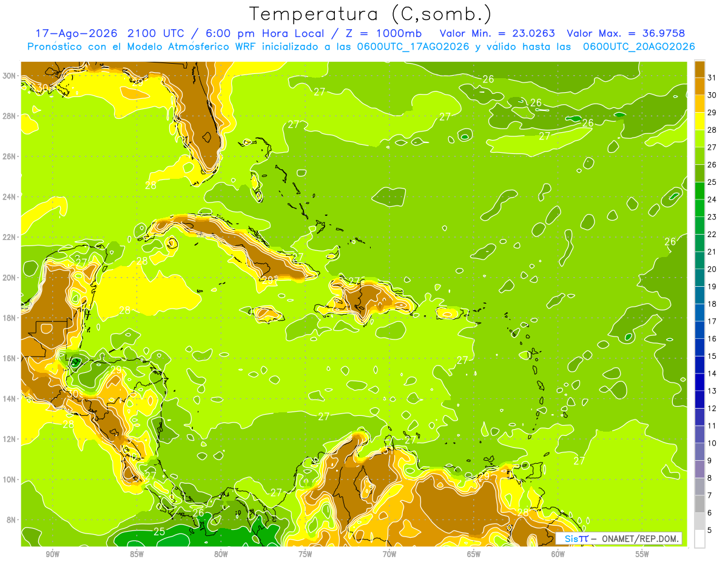Image resolution: width=728 pixels, height=562 pixels.
Task: Select the legend scale label "19"
Action: 712,286
